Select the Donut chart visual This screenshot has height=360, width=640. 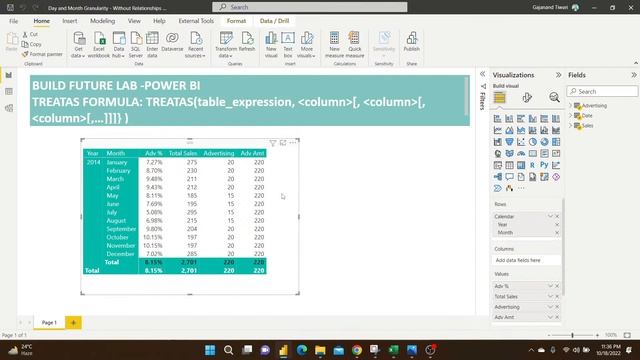(x=544, y=142)
